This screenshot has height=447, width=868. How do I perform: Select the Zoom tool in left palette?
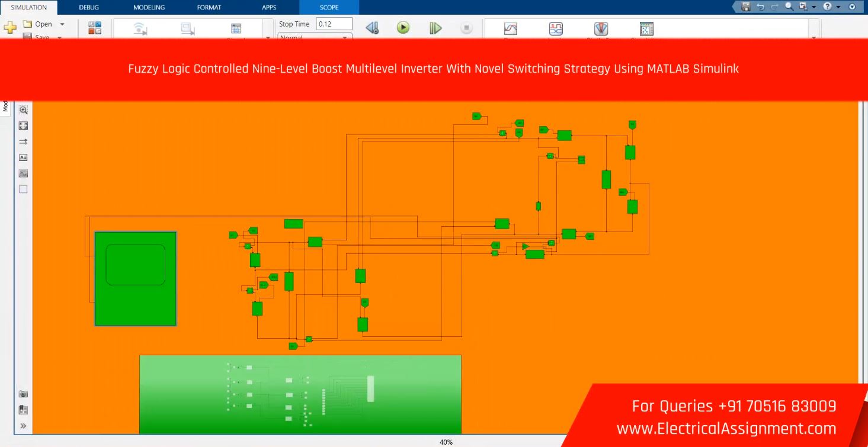24,110
